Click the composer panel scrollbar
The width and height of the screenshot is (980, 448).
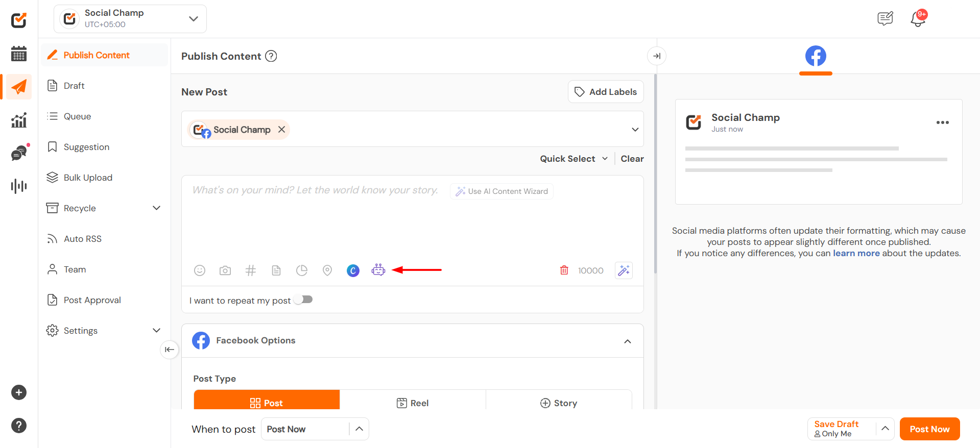point(655,173)
